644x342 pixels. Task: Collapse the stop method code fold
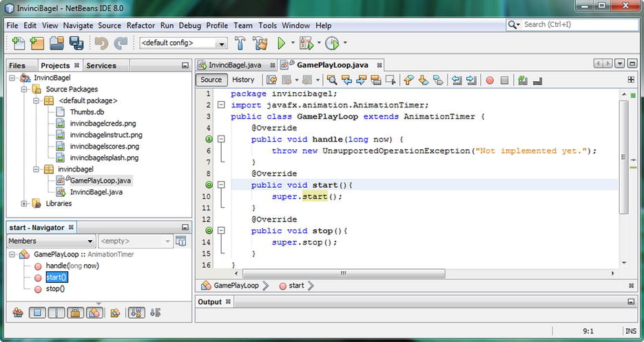tap(221, 231)
